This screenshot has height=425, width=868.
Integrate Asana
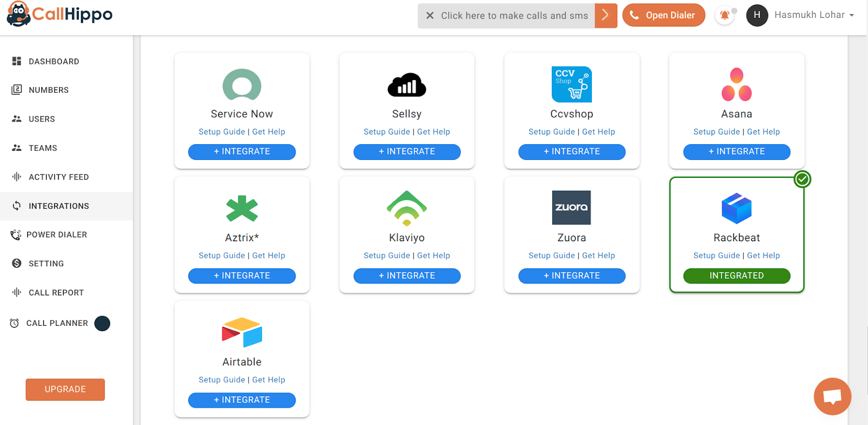pyautogui.click(x=737, y=152)
